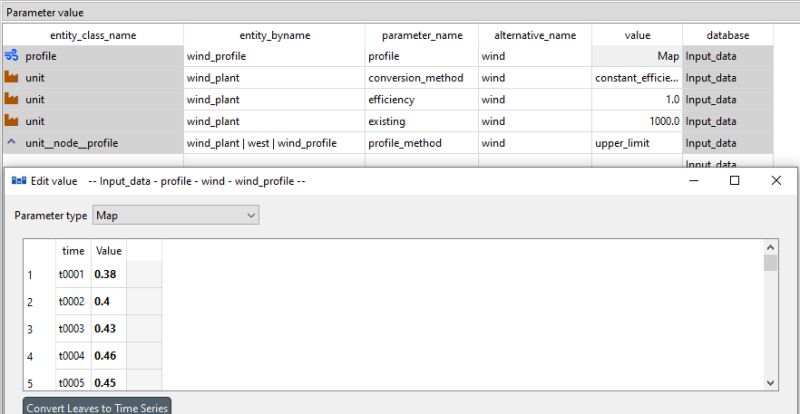The width and height of the screenshot is (800, 414).
Task: Click the alternative_name column header
Action: (x=535, y=35)
